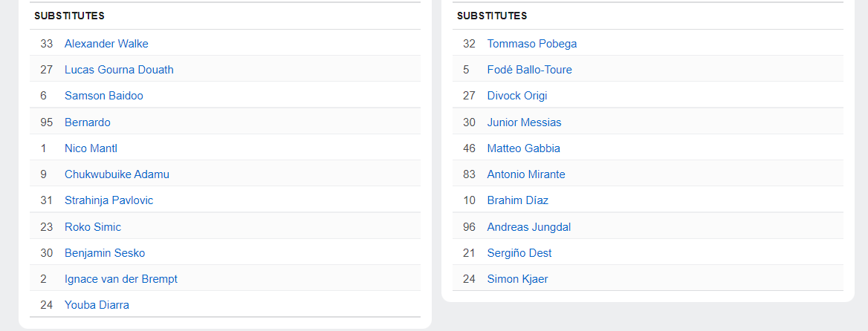Open Sergiño Dest's profile page

coord(519,253)
